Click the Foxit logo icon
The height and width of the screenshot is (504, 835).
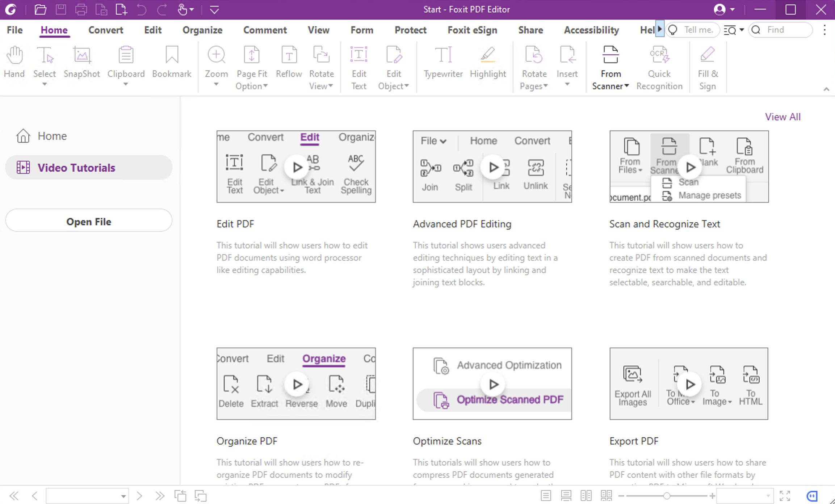coord(11,9)
